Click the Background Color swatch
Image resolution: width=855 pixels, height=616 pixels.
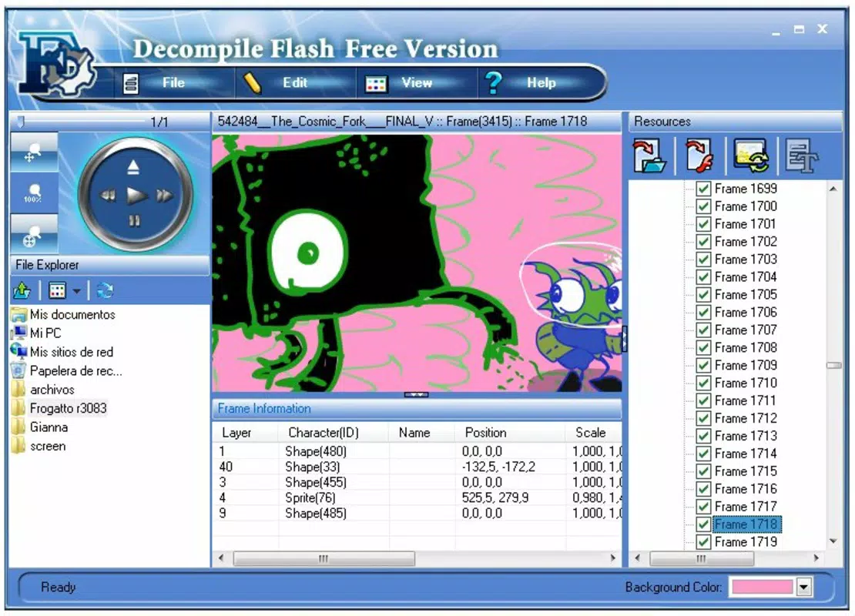762,587
